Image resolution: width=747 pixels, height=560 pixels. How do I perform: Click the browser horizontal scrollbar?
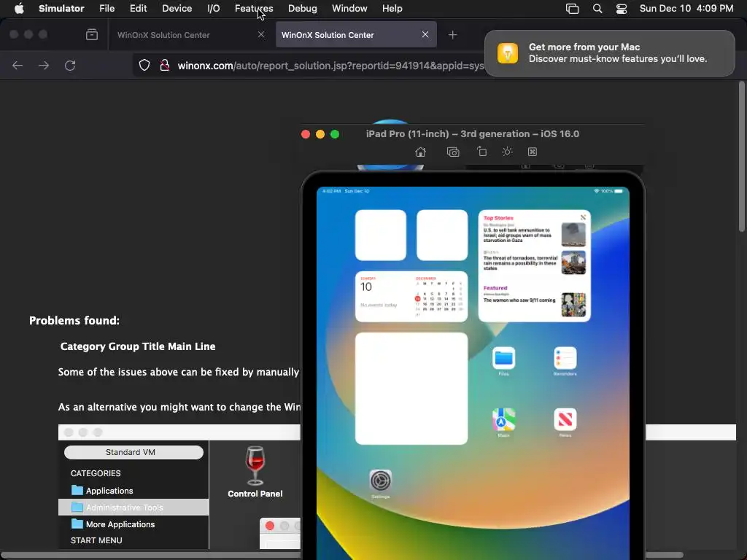coord(341,555)
